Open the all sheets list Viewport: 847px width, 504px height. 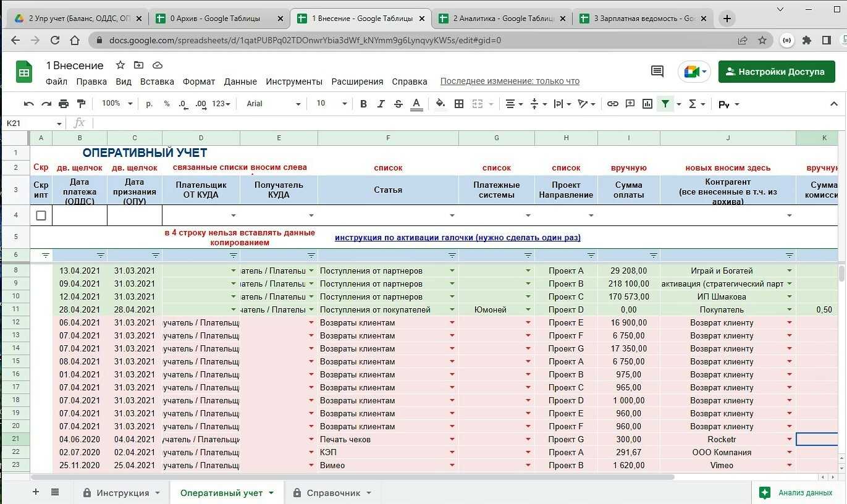(55, 492)
